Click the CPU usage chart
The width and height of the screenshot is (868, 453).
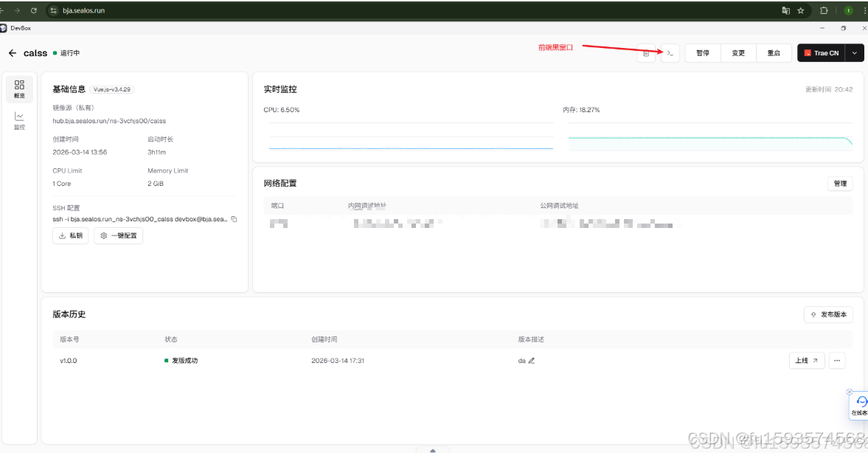(411, 136)
